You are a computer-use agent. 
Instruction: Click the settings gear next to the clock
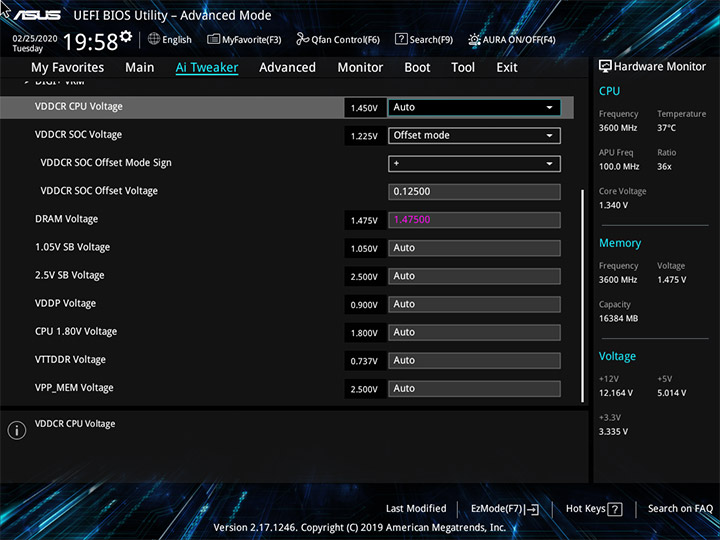[x=125, y=36]
